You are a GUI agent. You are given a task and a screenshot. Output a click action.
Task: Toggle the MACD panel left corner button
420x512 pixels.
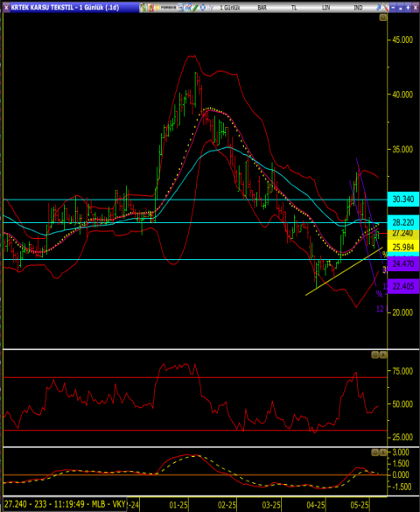coord(375,452)
